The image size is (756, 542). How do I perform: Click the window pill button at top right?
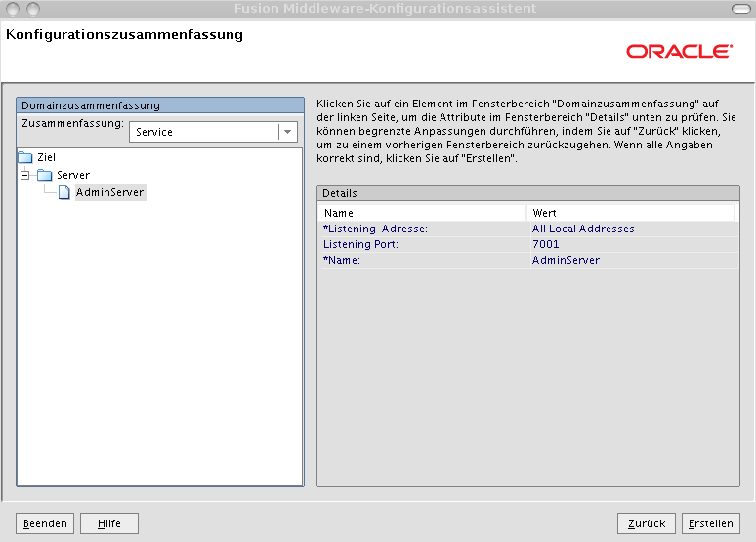pyautogui.click(x=741, y=9)
